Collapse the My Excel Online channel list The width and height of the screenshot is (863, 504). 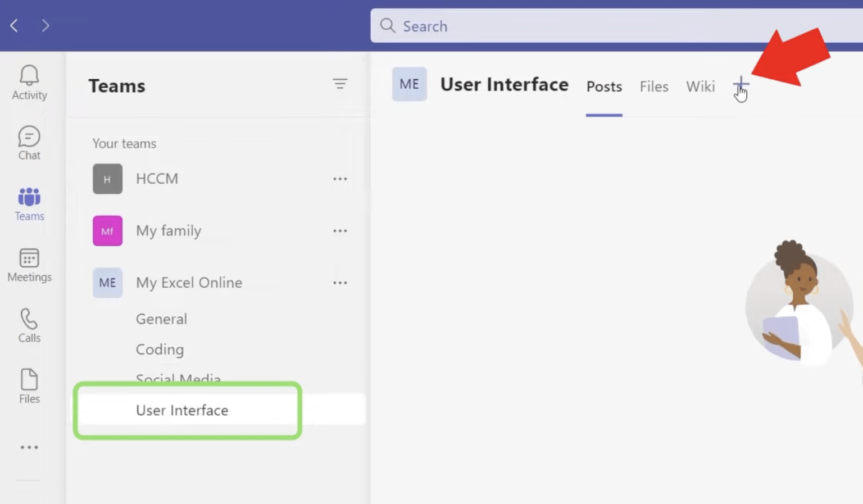[x=189, y=282]
